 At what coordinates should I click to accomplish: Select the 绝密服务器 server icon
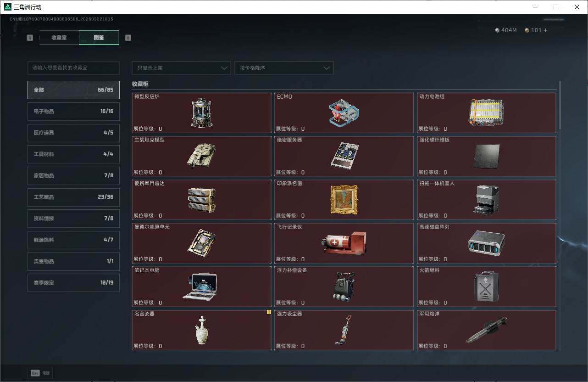(x=344, y=156)
